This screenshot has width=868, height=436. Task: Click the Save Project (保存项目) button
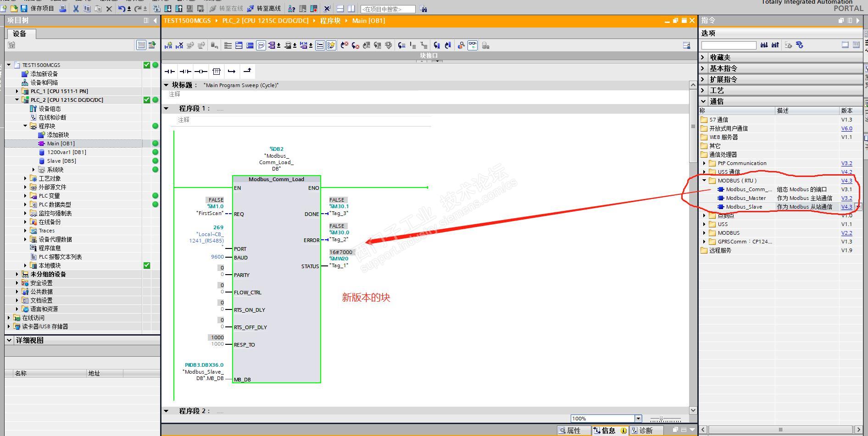[x=37, y=8]
